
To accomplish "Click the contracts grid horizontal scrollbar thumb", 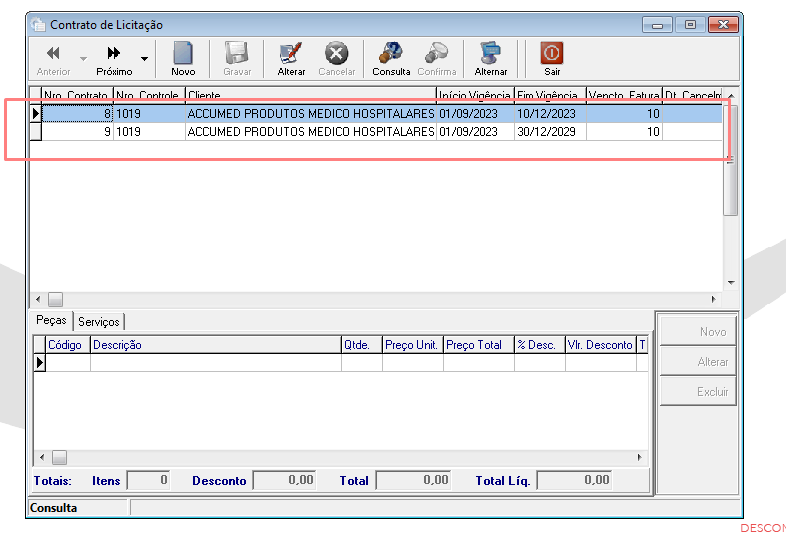I will [x=55, y=300].
